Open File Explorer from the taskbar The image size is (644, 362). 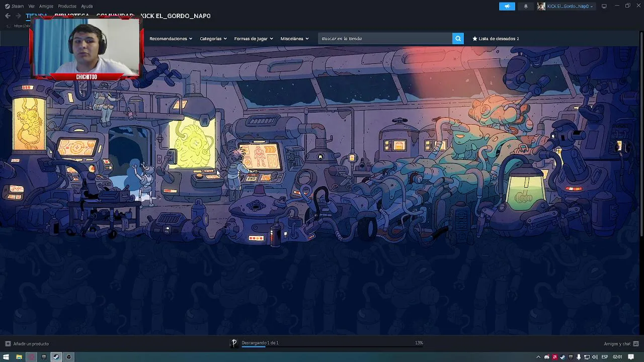19,357
